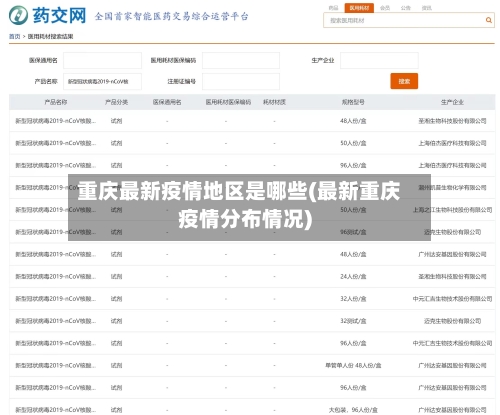Click the 医用耗材医保编码 column header
The width and height of the screenshot is (500, 415).
click(x=228, y=102)
